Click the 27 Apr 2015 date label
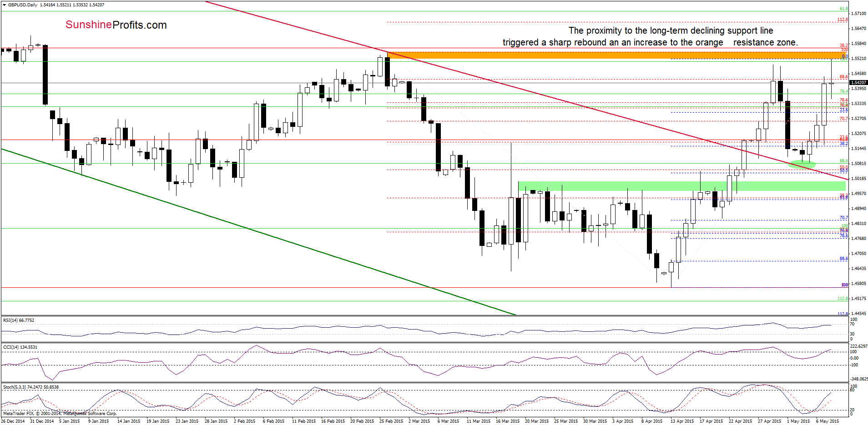This screenshot has width=868, height=425. coord(769,421)
